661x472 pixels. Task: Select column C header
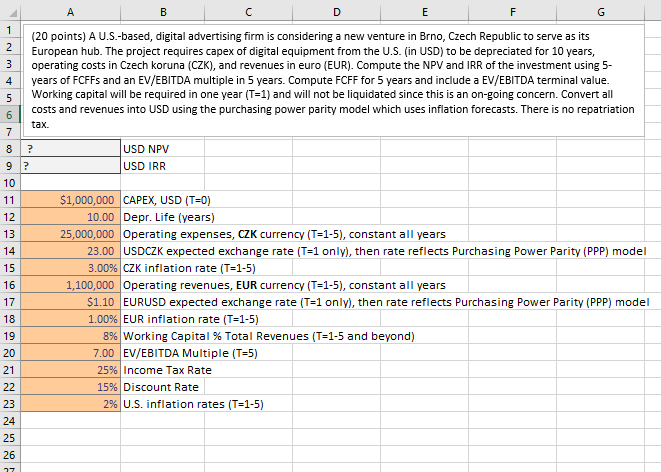click(x=248, y=12)
